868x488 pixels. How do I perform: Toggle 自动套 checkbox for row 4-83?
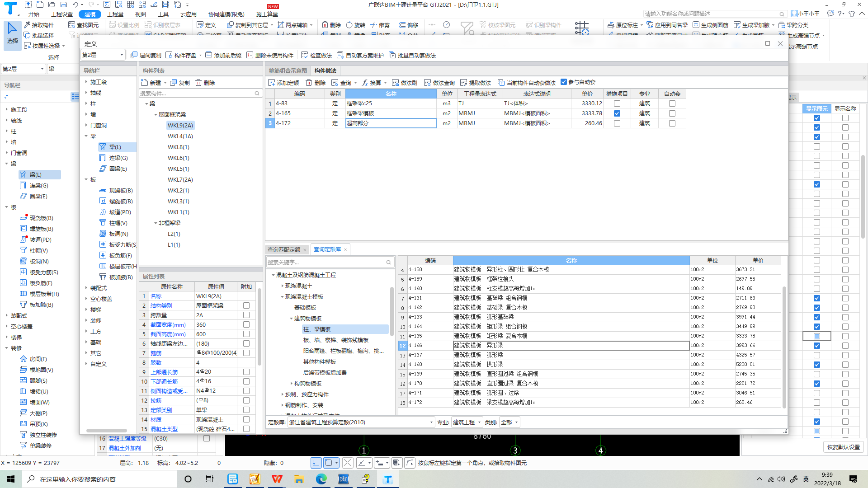pos(672,103)
